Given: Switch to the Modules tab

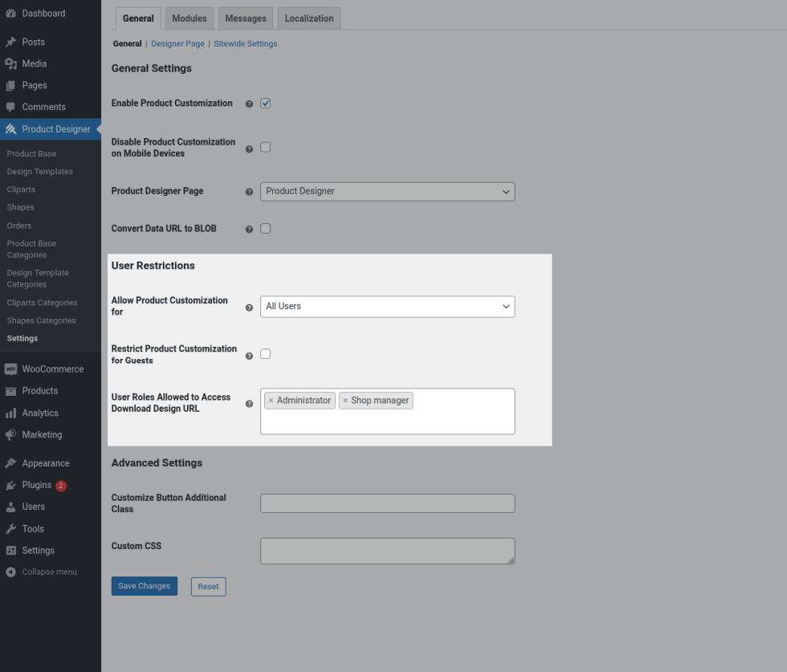Looking at the screenshot, I should (x=189, y=18).
